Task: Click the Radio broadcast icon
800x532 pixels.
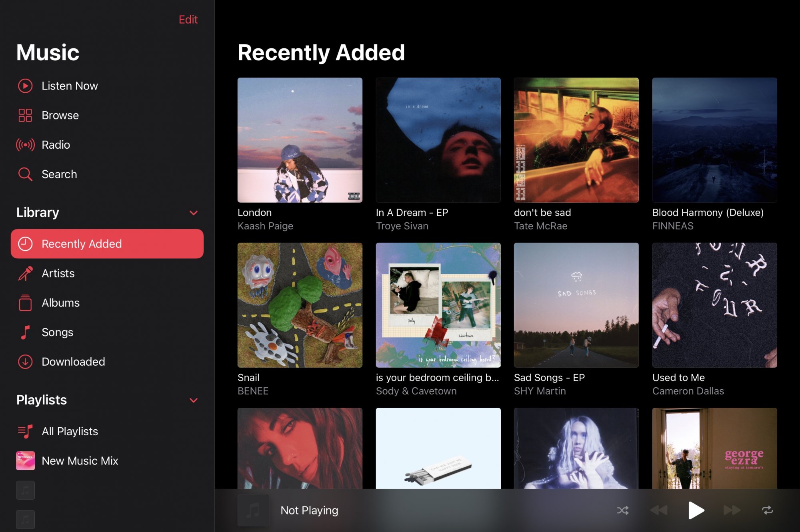Action: click(x=25, y=145)
